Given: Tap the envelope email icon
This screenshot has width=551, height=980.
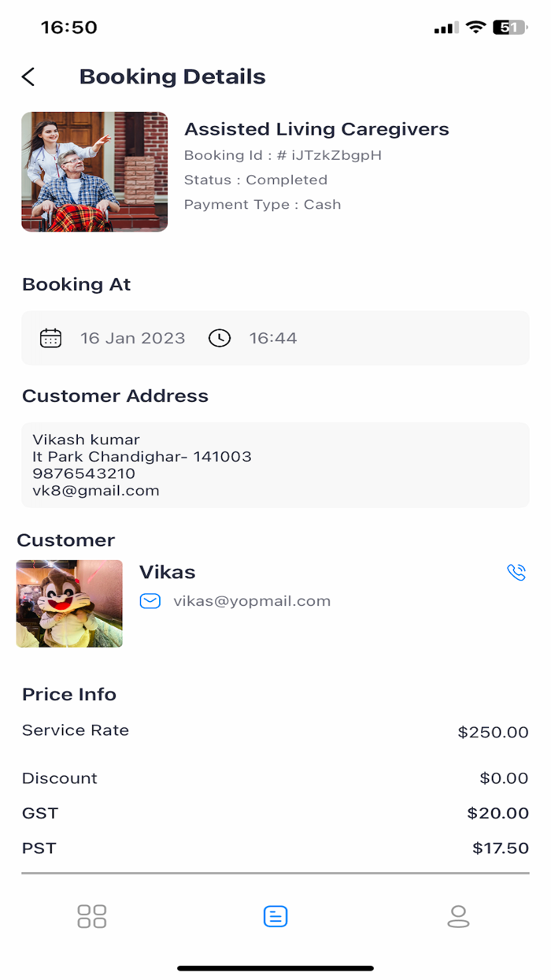Looking at the screenshot, I should click(150, 601).
